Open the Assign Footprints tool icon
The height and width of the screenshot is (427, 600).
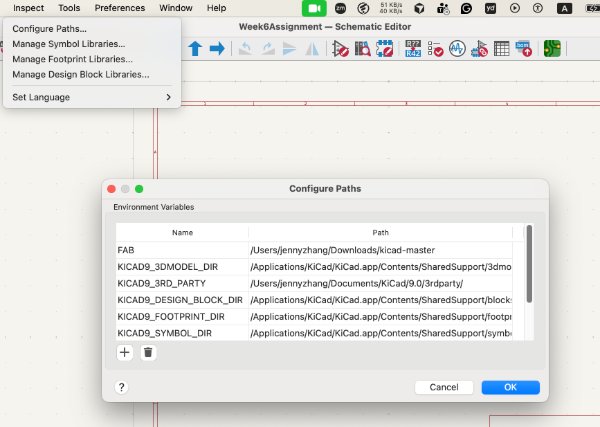coord(479,49)
